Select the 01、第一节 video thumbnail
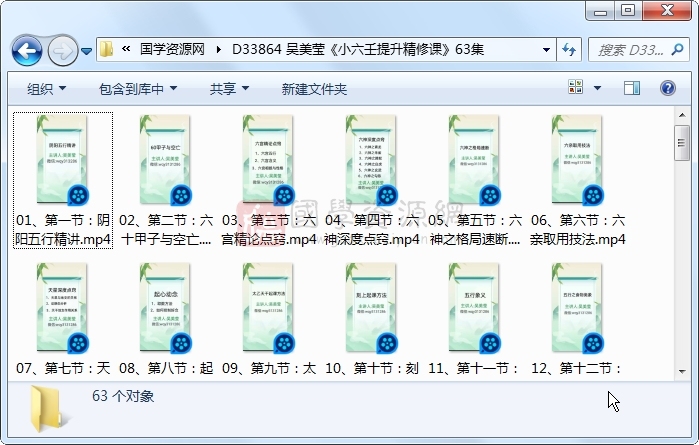699x445 pixels. coord(62,160)
